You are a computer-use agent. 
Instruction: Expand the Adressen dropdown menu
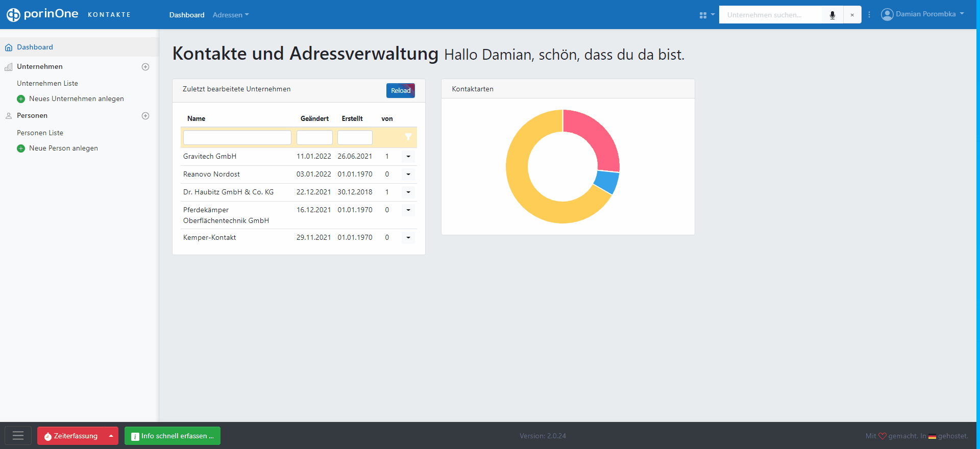[231, 15]
